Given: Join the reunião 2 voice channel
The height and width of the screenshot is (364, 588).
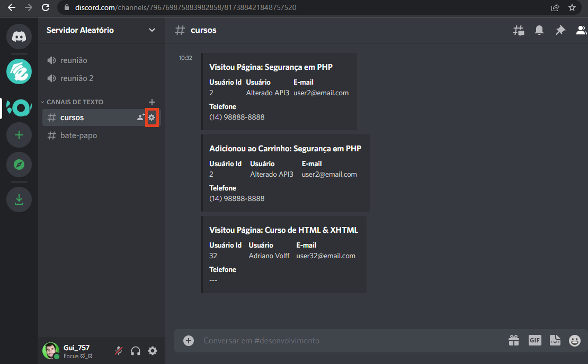Looking at the screenshot, I should [101, 78].
